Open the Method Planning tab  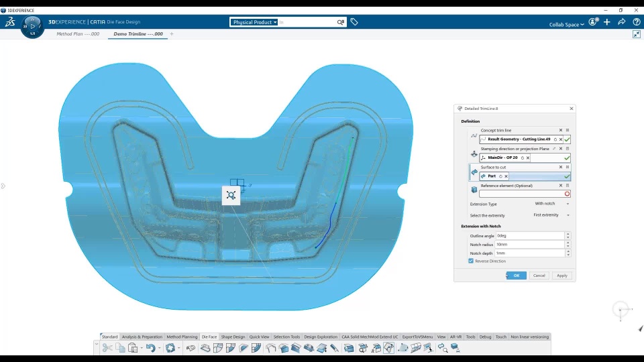[182, 337]
